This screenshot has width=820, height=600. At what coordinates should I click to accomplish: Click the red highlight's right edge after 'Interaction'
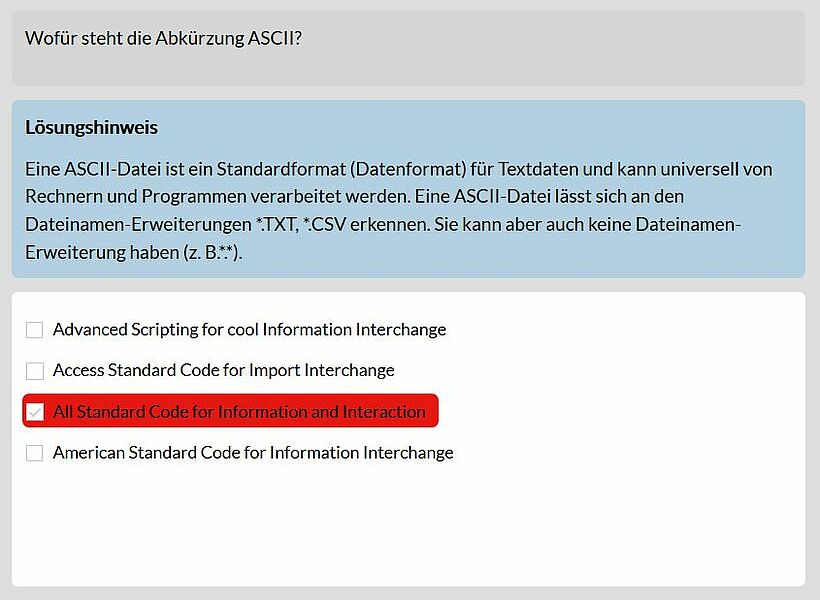[x=432, y=411]
